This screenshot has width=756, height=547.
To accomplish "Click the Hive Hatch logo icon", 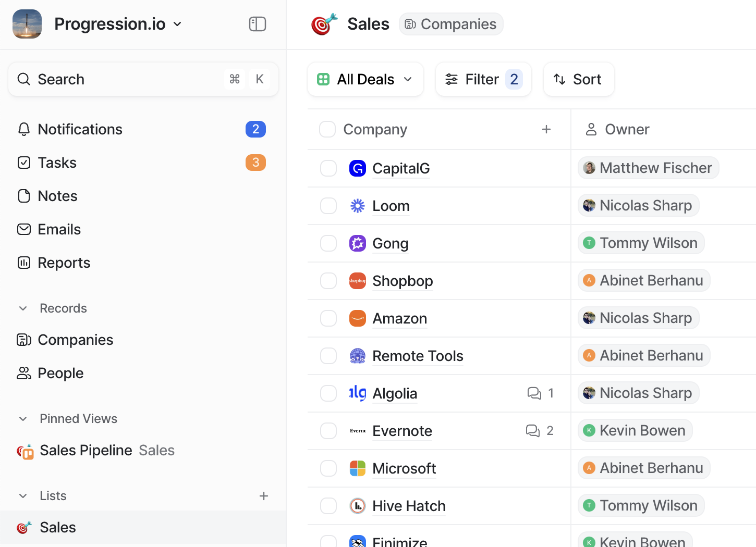I will click(x=358, y=506).
